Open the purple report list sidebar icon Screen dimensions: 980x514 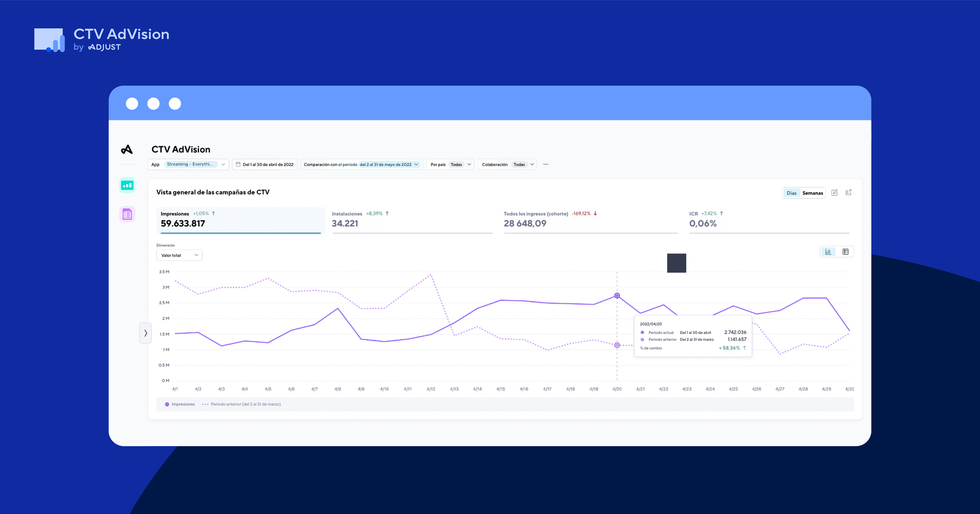click(127, 214)
